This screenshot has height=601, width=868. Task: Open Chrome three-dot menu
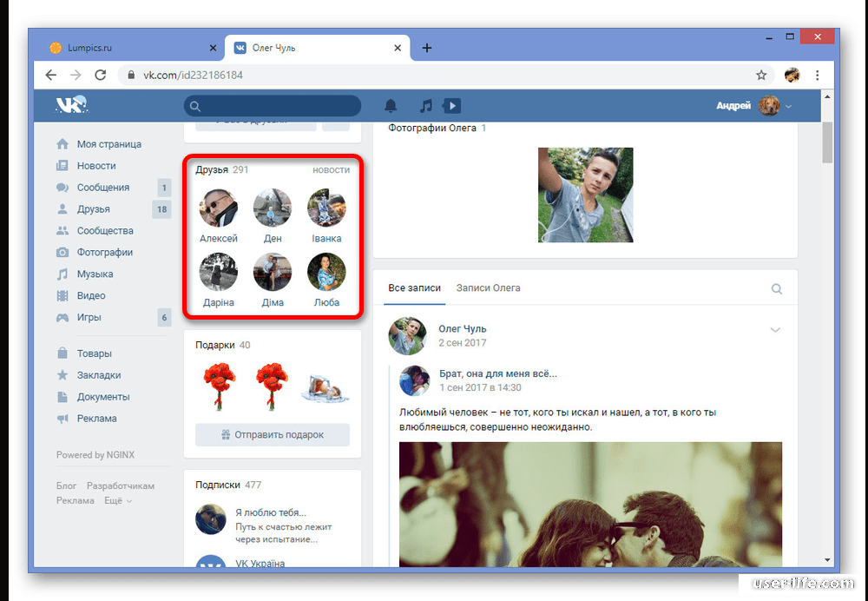818,75
